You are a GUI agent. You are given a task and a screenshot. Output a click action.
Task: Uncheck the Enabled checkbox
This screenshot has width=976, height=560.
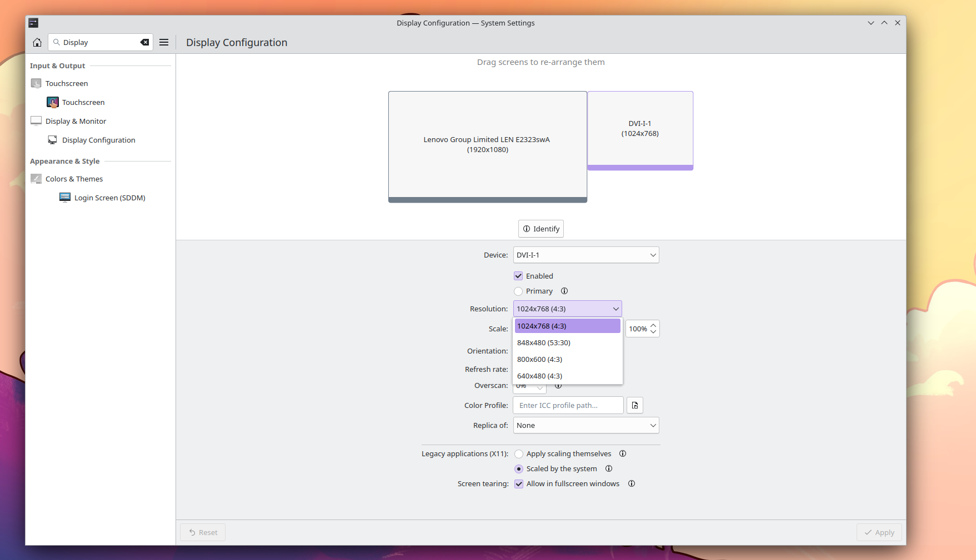click(x=518, y=276)
